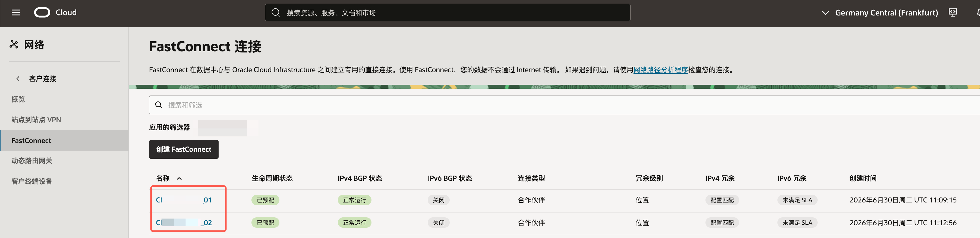
Task: Select FastConnect in the sidebar
Action: [64, 140]
